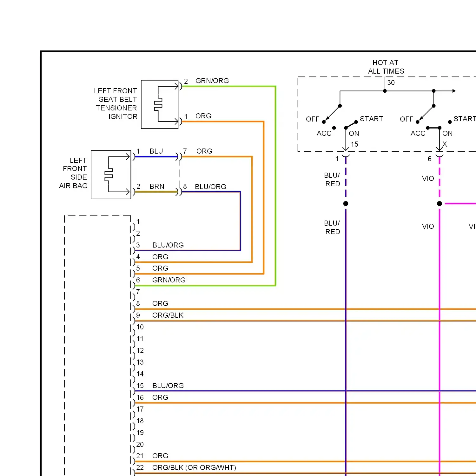Image resolution: width=476 pixels, height=476 pixels.
Task: Select the BRN wire label at air bag pin 2
Action: click(x=157, y=187)
